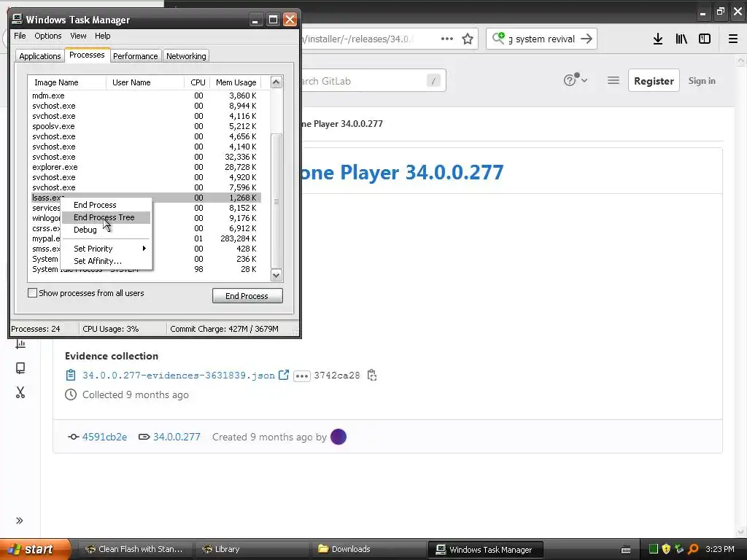The height and width of the screenshot is (560, 747).
Task: Click the release author avatar
Action: point(338,437)
